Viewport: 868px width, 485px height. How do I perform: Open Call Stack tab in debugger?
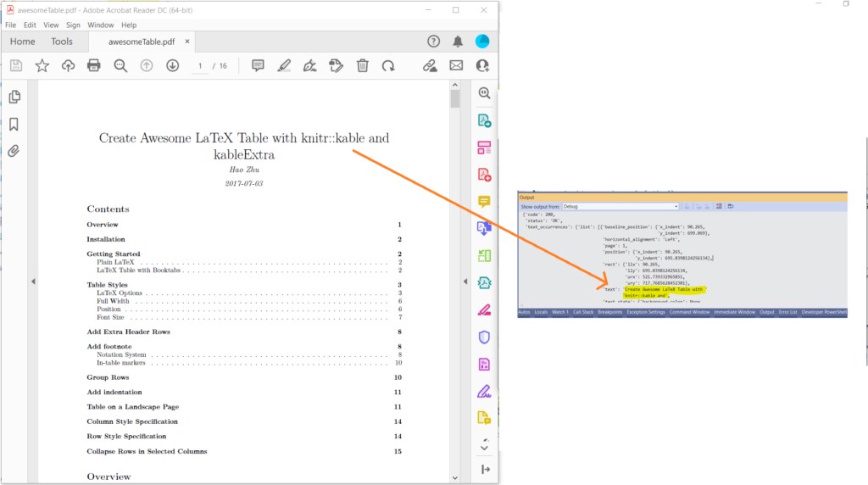click(x=582, y=312)
